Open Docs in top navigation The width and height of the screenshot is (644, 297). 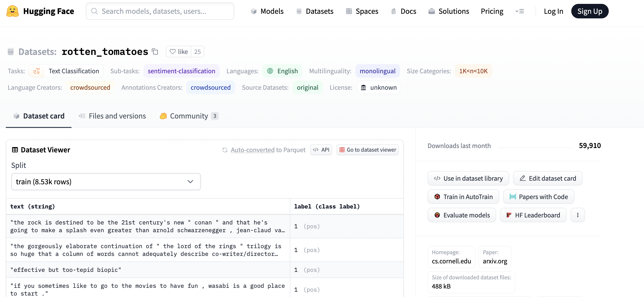point(403,11)
